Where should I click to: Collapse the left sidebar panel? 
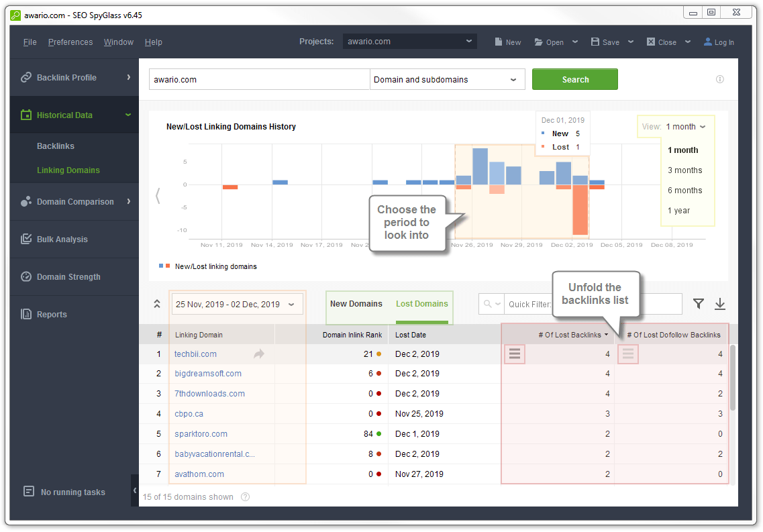134,490
